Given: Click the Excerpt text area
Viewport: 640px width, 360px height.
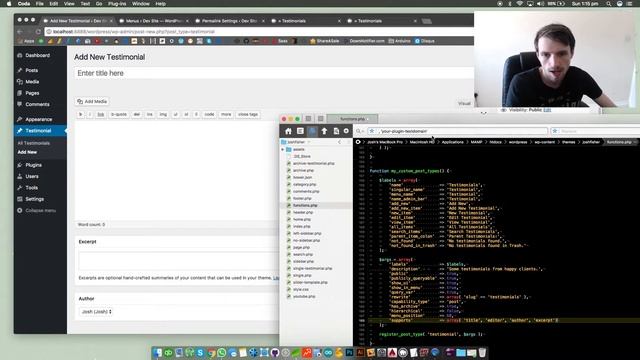Looking at the screenshot, I should [x=179, y=261].
